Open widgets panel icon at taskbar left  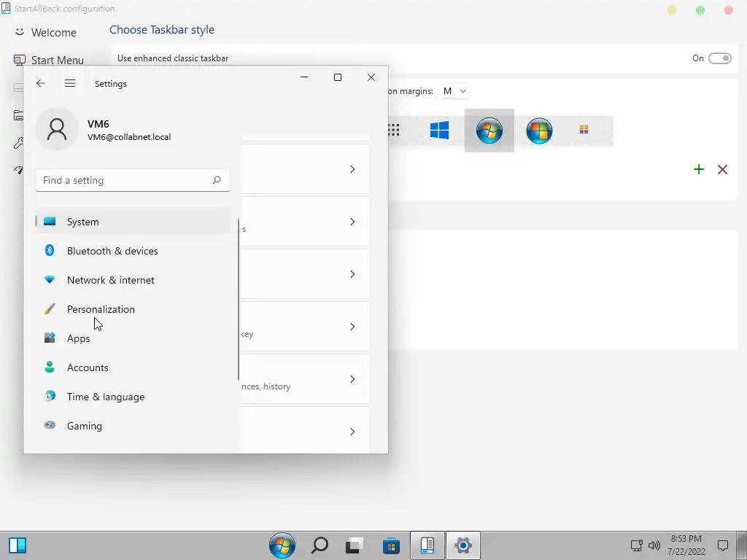point(18,545)
